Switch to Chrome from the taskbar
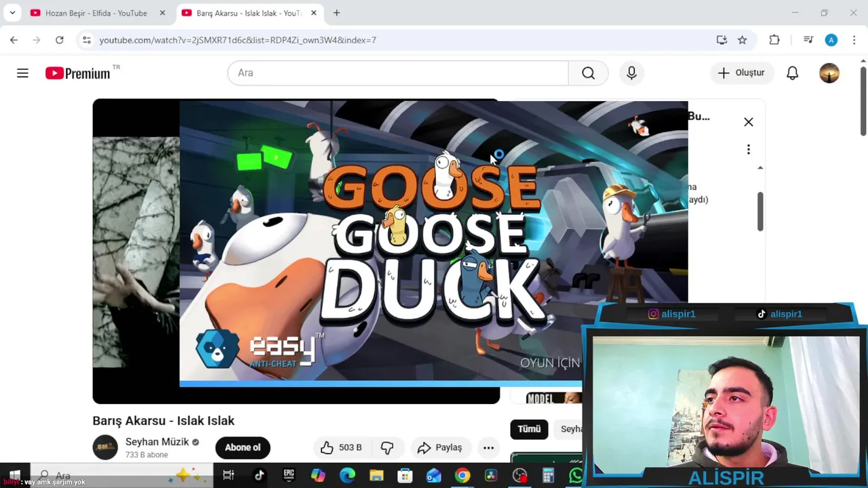868x488 pixels. (x=462, y=476)
